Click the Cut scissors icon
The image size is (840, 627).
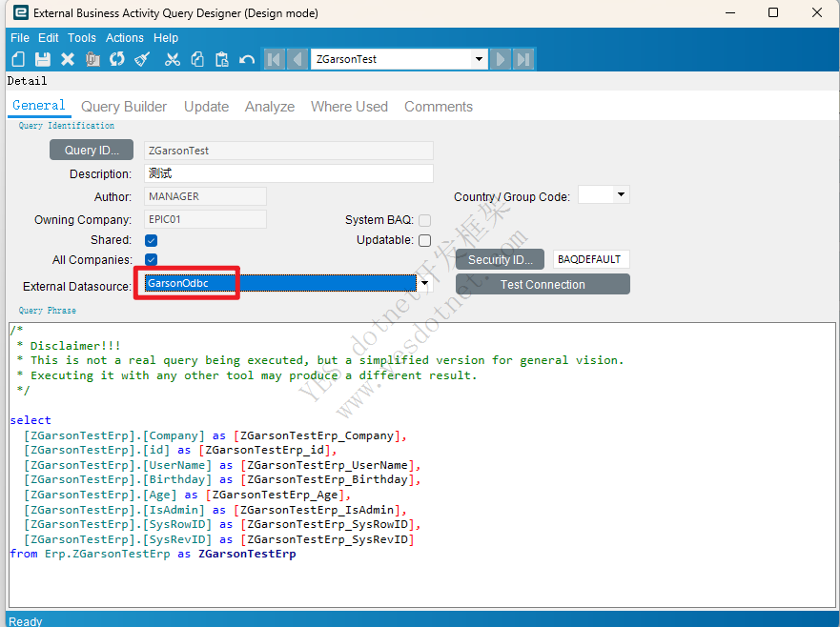(173, 59)
